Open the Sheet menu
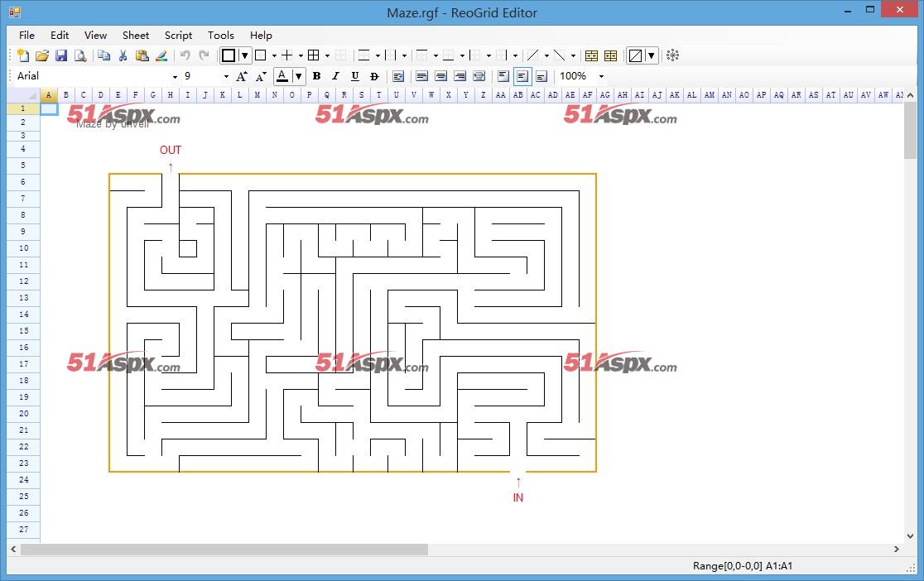Viewport: 924px width, 581px height. tap(136, 36)
